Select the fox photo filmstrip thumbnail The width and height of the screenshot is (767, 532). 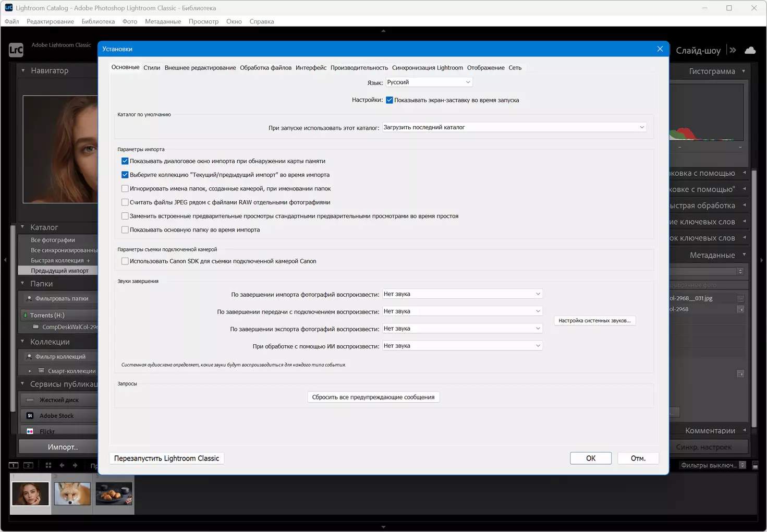point(72,493)
